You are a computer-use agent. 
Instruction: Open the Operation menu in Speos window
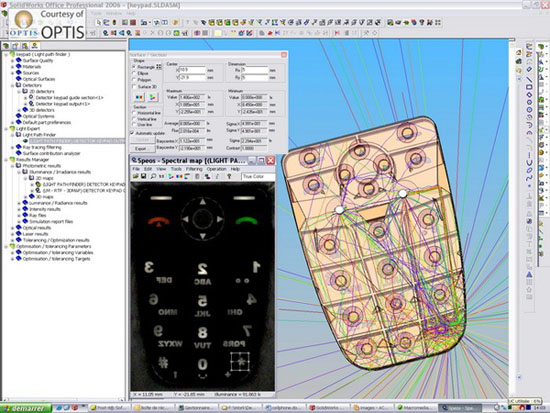pyautogui.click(x=216, y=169)
